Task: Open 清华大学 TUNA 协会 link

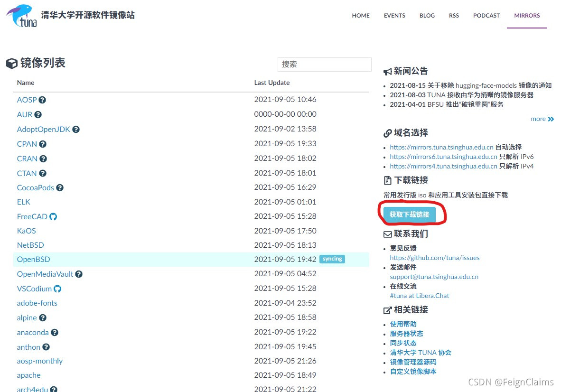Action: coord(421,353)
